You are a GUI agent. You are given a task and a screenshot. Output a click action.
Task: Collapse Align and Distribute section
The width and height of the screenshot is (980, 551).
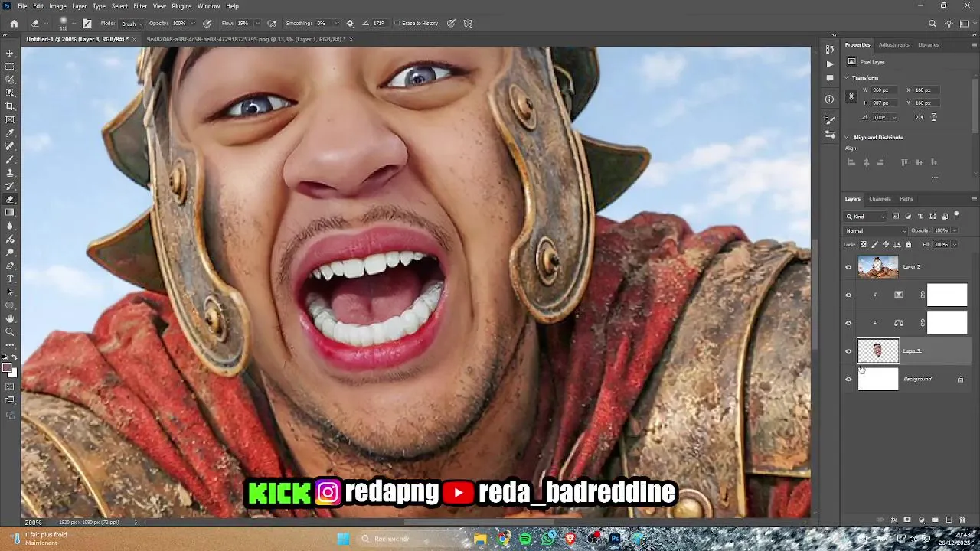[847, 138]
